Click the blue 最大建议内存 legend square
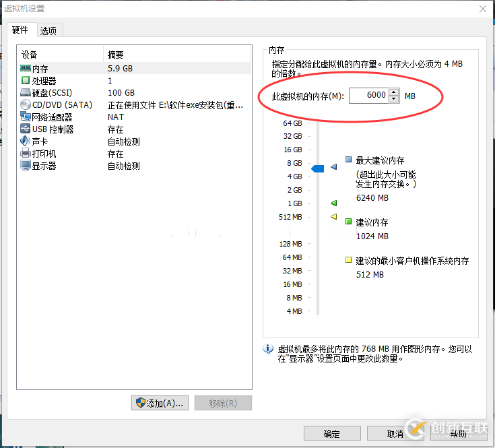This screenshot has width=495, height=448. pyautogui.click(x=348, y=160)
